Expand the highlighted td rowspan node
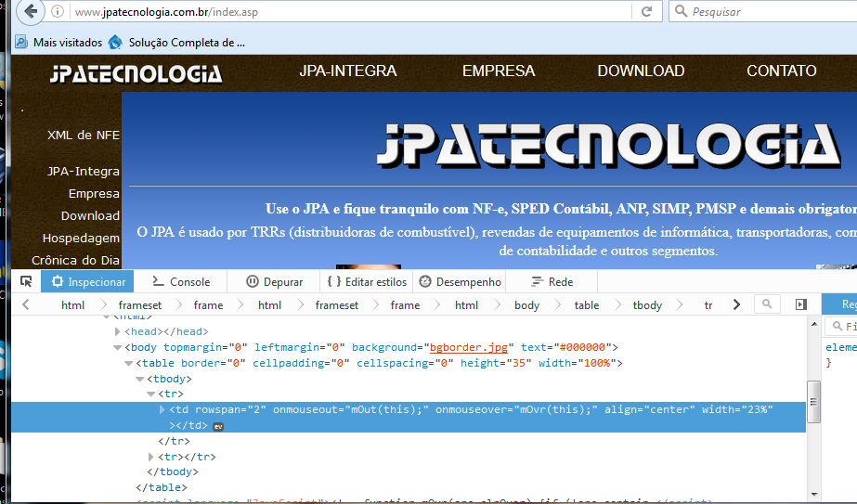Image resolution: width=857 pixels, height=504 pixels. pos(162,409)
